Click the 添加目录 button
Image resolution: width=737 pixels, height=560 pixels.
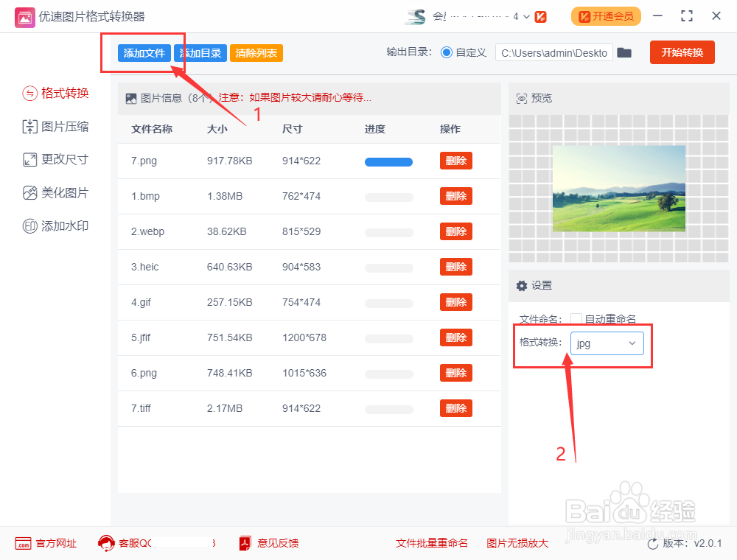[200, 53]
